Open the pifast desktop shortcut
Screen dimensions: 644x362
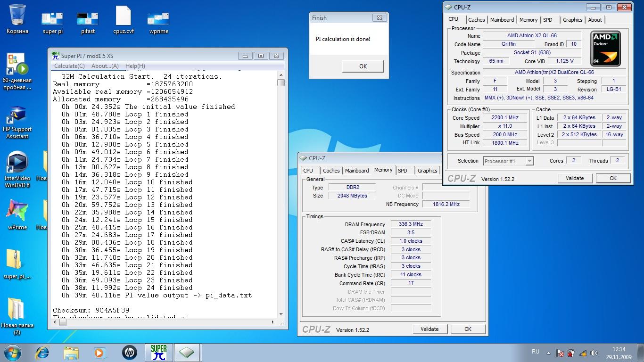(88, 22)
